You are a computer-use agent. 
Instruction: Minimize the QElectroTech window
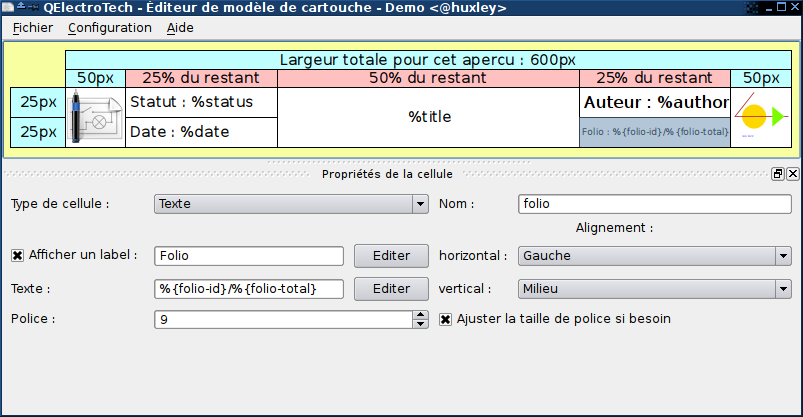tap(769, 7)
